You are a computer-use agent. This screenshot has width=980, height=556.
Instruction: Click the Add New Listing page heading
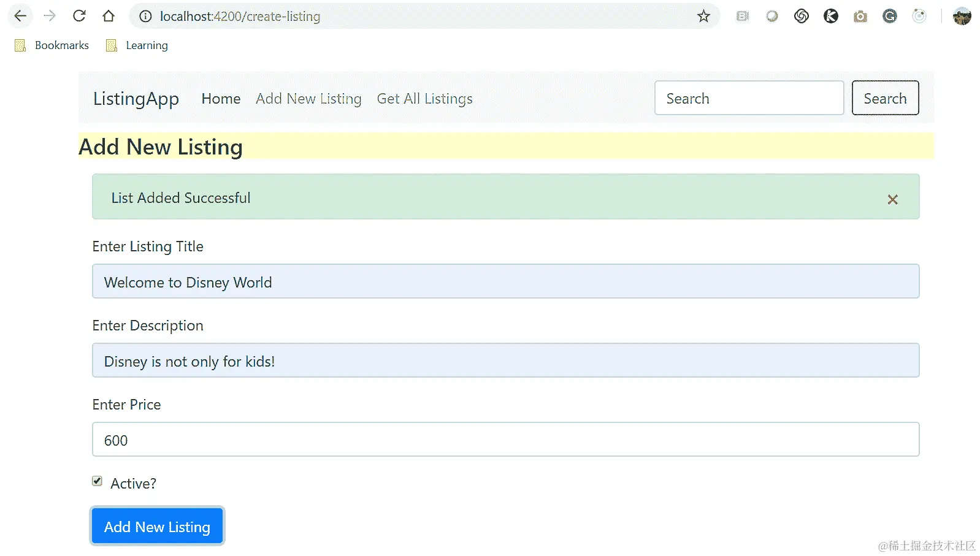(161, 147)
